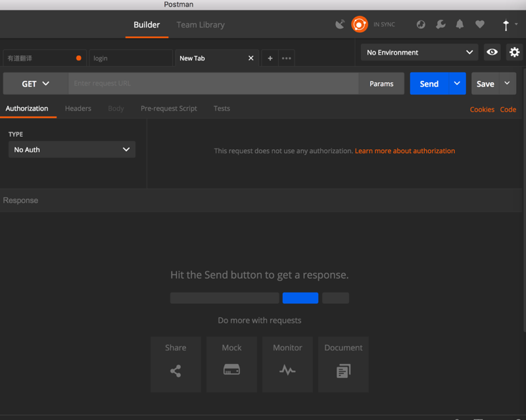Click the interceptor satellite icon
The image size is (526, 420).
pyautogui.click(x=340, y=24)
